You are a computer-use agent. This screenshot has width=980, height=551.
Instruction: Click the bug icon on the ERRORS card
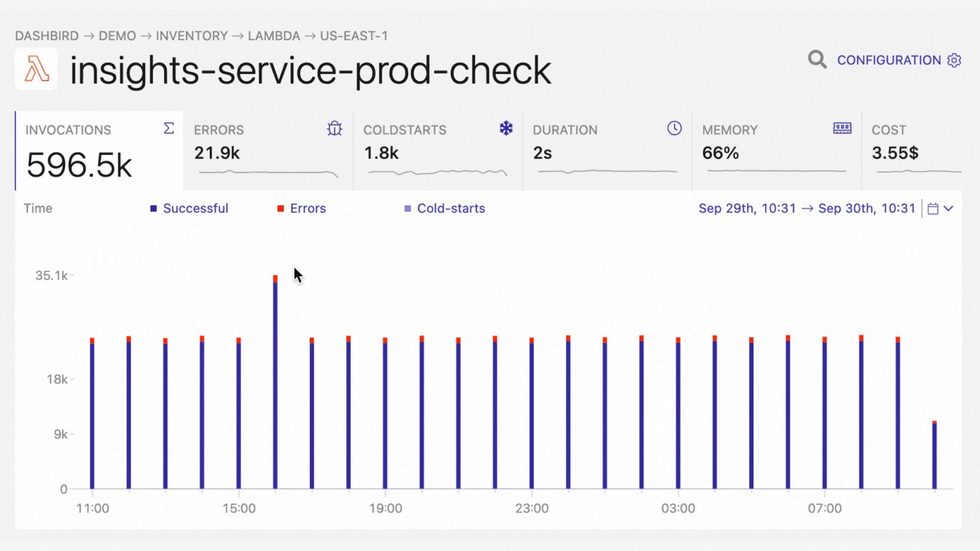[334, 128]
